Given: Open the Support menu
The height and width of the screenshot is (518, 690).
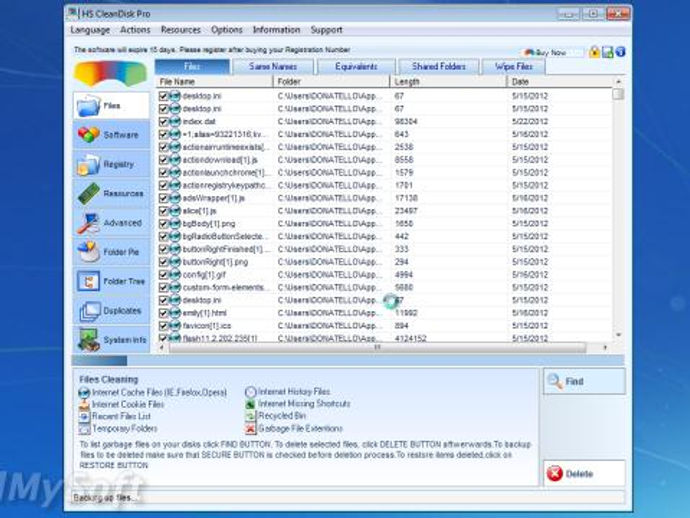Looking at the screenshot, I should click(326, 30).
